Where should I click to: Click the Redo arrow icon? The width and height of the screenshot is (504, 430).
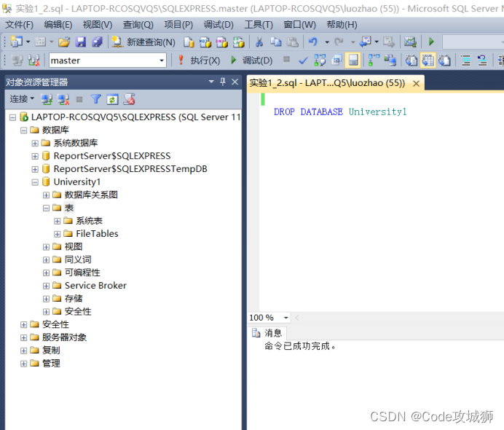coord(339,42)
